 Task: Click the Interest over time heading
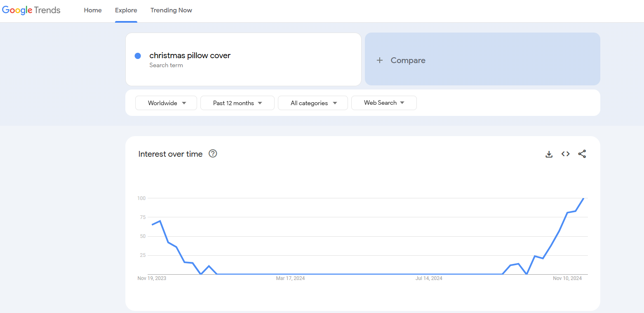tap(170, 154)
